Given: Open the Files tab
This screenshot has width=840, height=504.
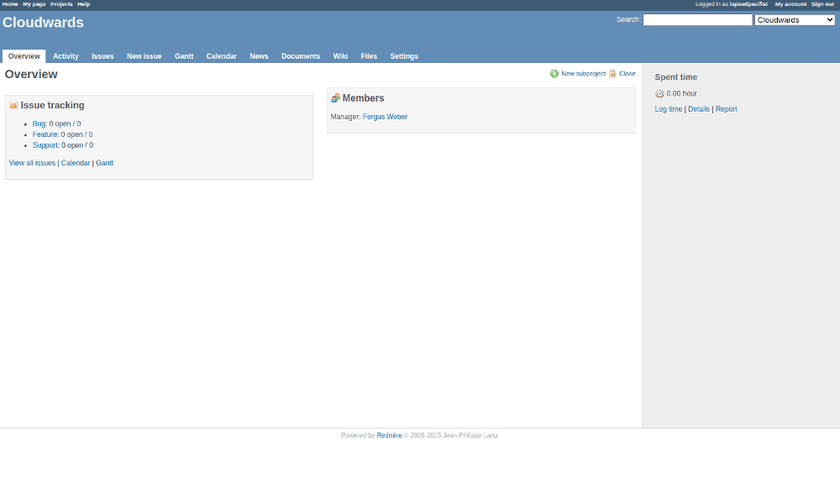Looking at the screenshot, I should coord(369,56).
